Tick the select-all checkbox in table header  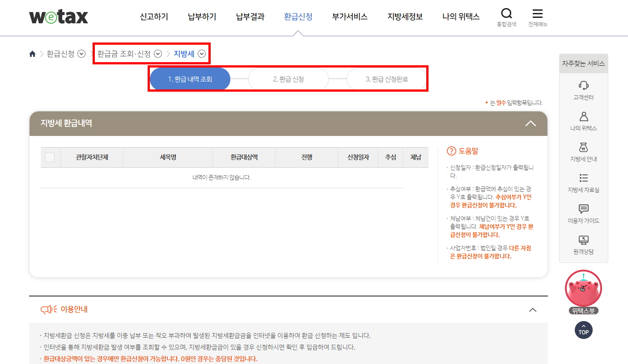tap(50, 157)
